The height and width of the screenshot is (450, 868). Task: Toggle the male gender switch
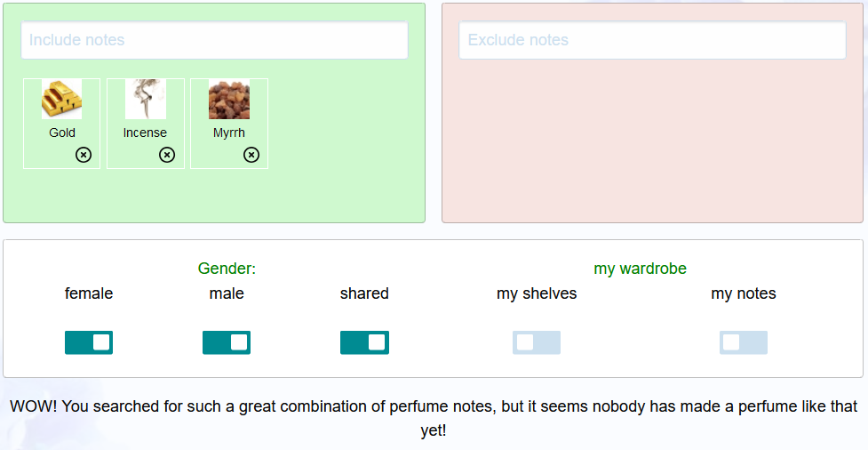coord(227,342)
